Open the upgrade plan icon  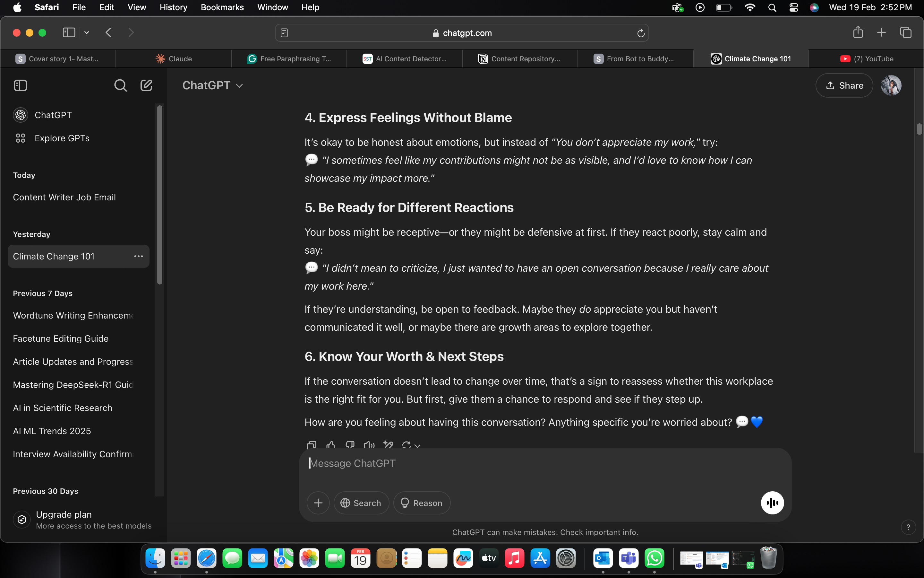[22, 520]
